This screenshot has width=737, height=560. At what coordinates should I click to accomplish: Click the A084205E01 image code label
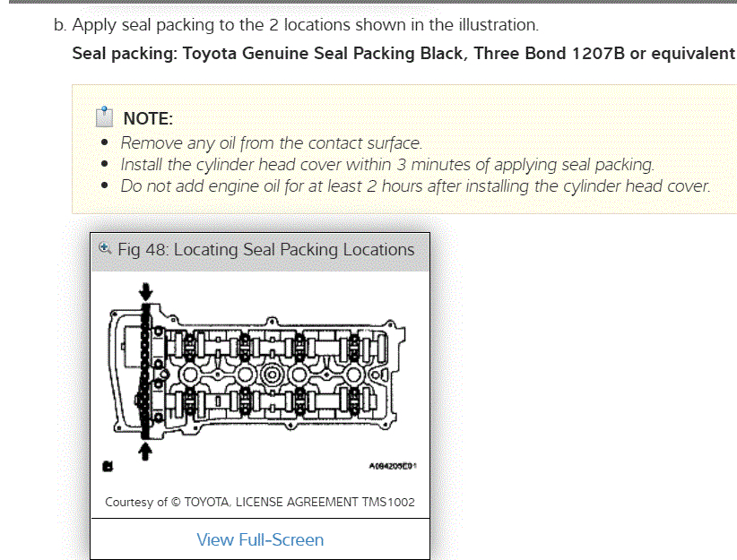tap(393, 466)
